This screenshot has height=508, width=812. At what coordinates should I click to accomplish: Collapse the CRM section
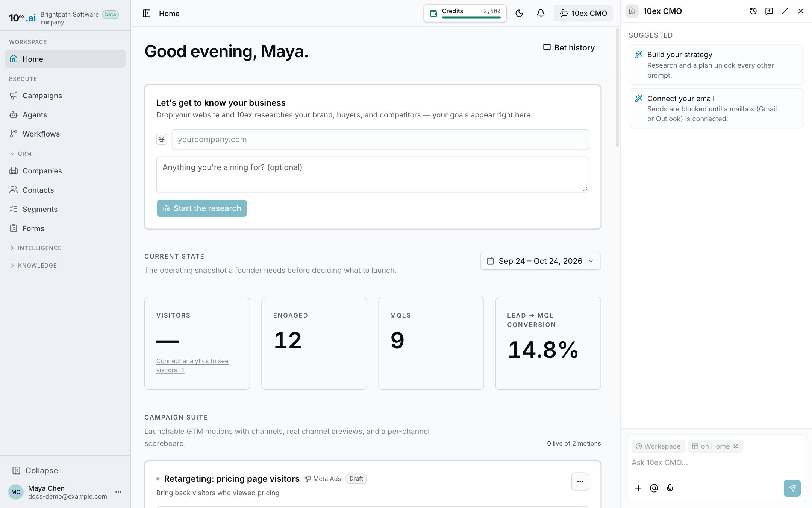21,154
